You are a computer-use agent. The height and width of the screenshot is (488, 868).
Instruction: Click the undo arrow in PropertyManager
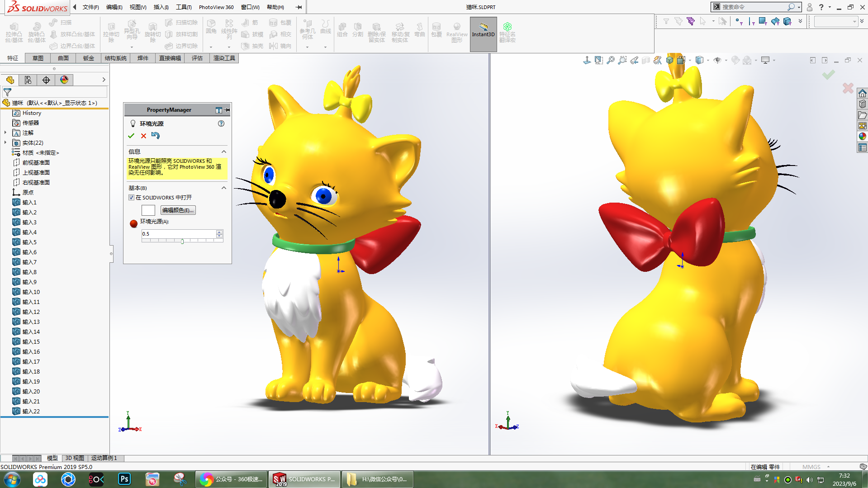coord(156,136)
